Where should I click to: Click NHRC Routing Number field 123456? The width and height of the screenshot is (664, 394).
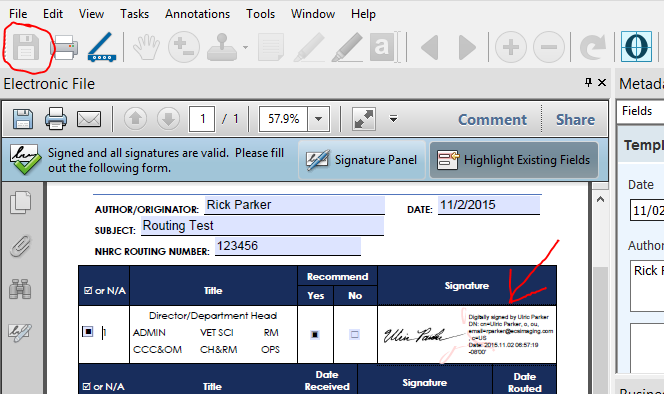point(288,246)
